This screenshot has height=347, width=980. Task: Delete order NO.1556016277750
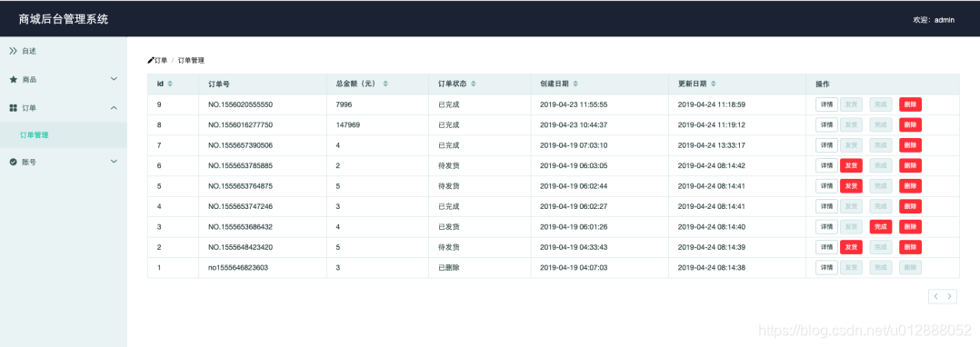910,124
